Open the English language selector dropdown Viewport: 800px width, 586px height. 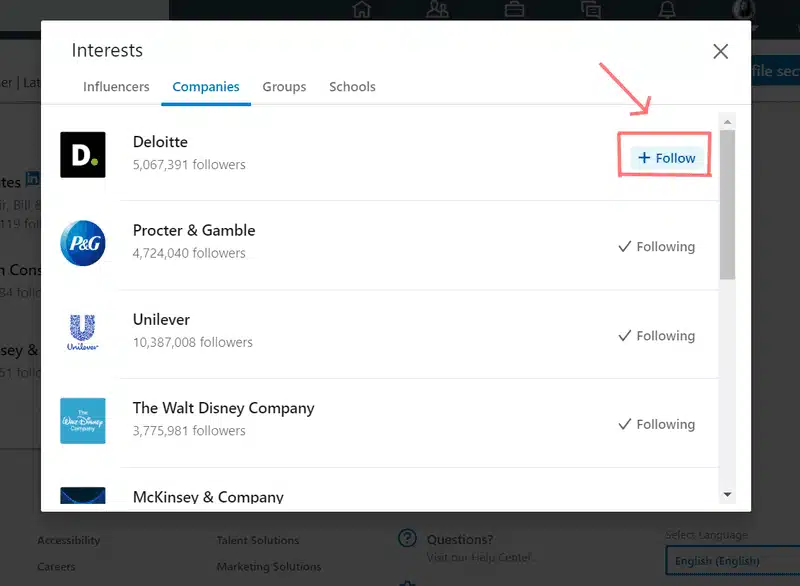(733, 561)
